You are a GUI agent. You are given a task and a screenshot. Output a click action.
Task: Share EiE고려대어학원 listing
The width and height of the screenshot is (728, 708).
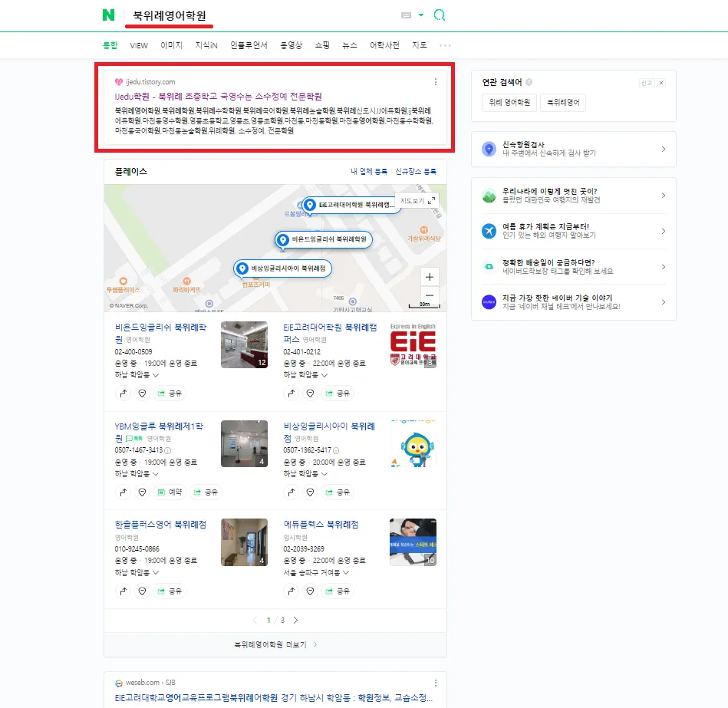338,394
